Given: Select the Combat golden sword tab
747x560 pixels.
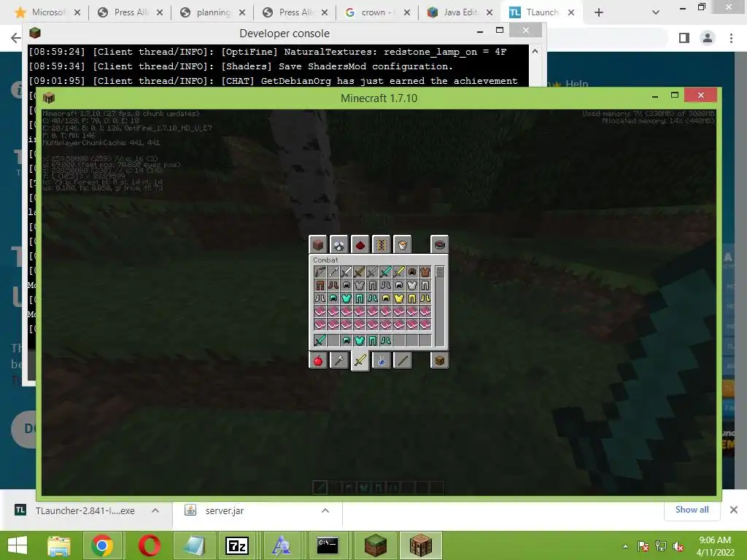Looking at the screenshot, I should (x=360, y=360).
